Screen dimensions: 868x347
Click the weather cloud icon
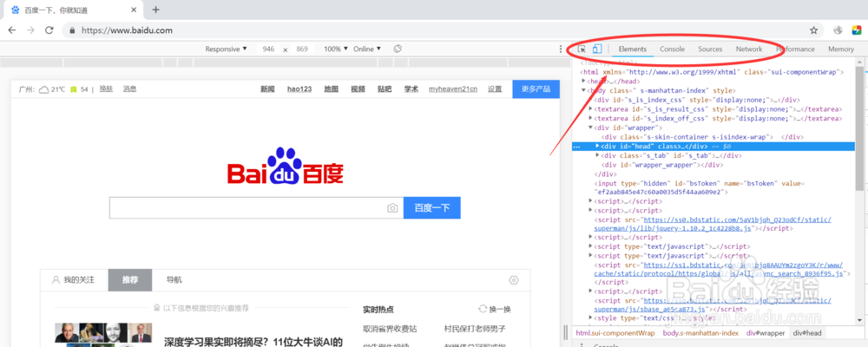43,89
